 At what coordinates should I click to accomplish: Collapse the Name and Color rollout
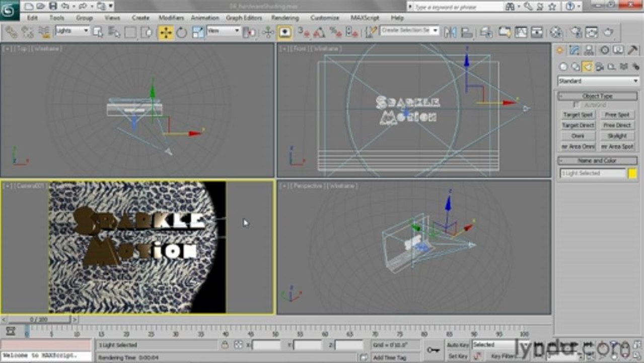point(598,160)
